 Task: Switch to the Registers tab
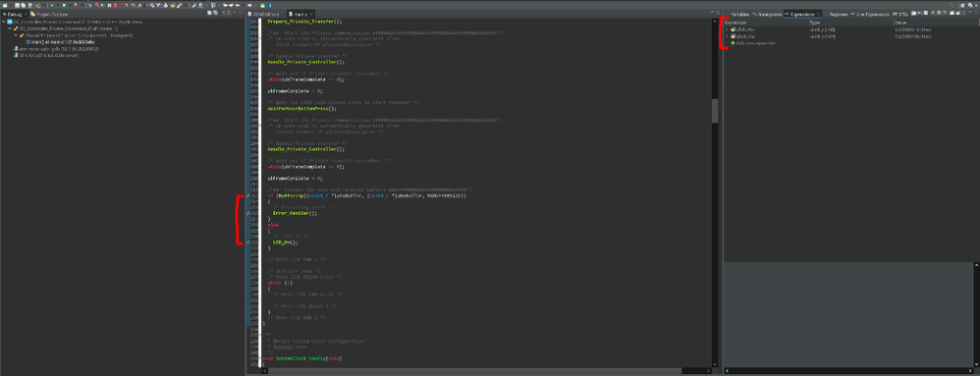[x=836, y=14]
